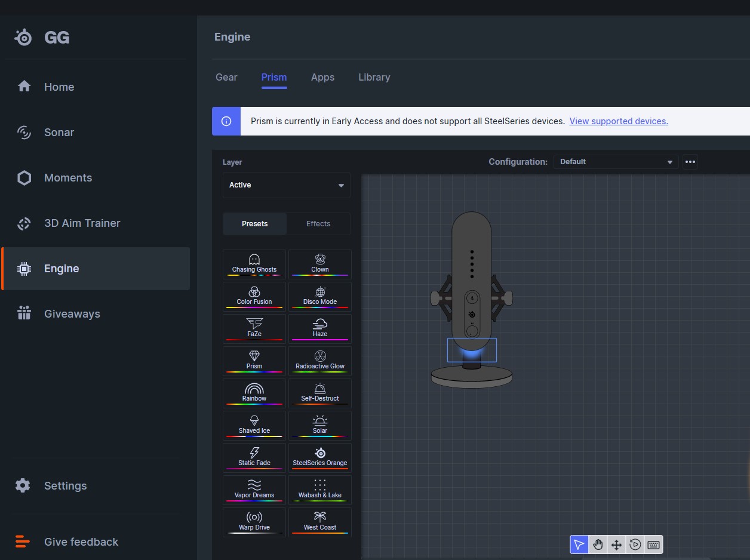Image resolution: width=750 pixels, height=560 pixels.
Task: Click the replay animation icon
Action: pyautogui.click(x=635, y=544)
